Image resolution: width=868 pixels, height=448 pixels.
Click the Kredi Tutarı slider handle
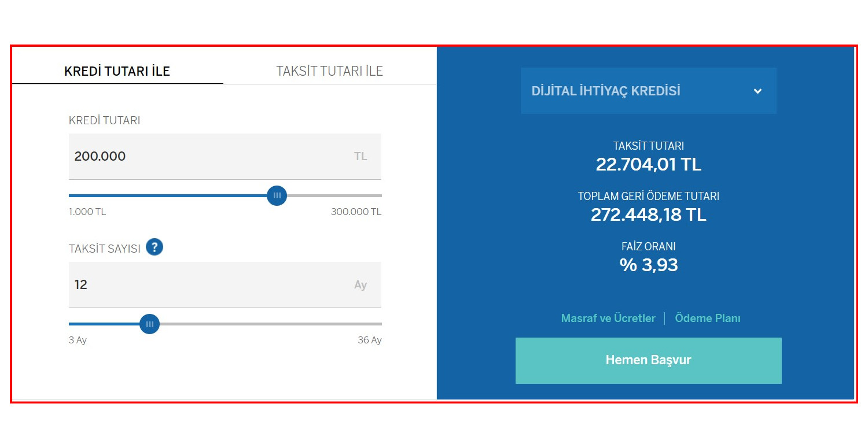coord(277,196)
